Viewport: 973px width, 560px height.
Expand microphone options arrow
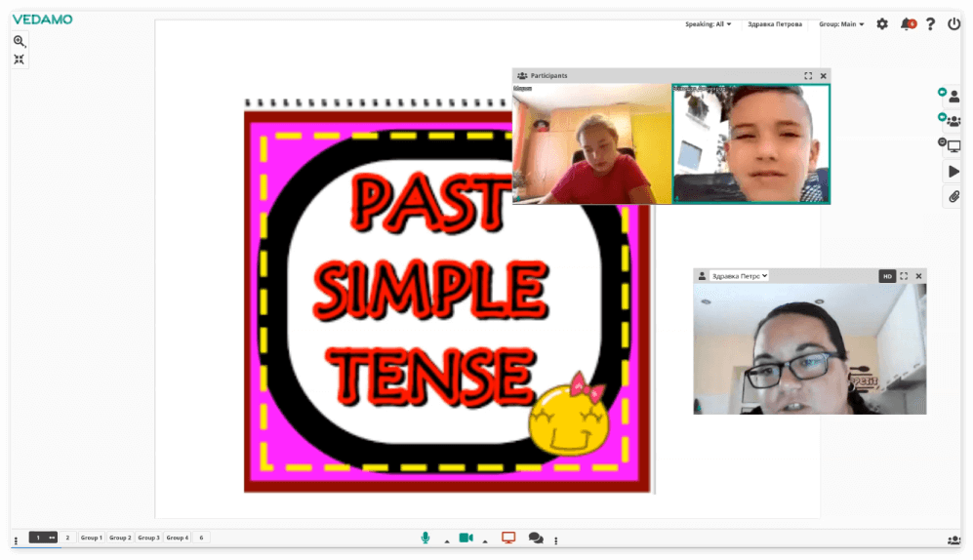pyautogui.click(x=447, y=541)
